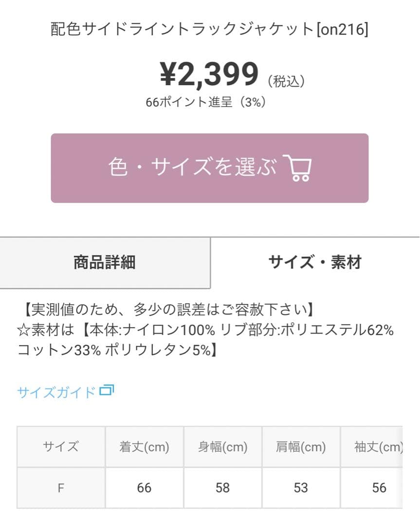Switch to the 商品詳細 tab
The image size is (420, 526).
[105, 263]
